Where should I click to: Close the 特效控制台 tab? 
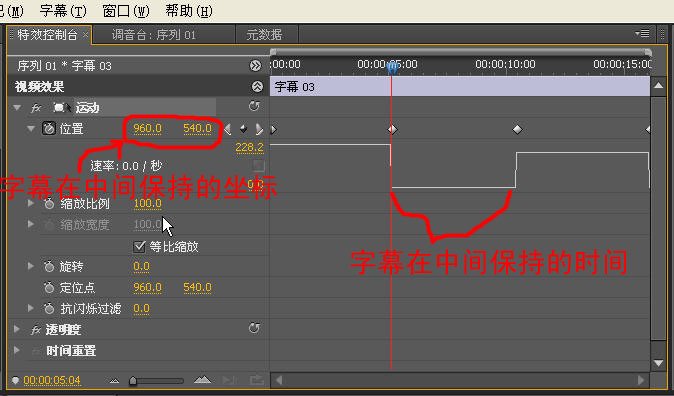(x=85, y=34)
